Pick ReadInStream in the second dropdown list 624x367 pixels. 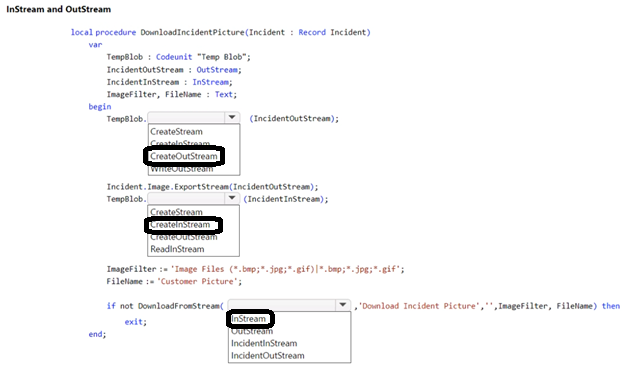click(x=177, y=249)
